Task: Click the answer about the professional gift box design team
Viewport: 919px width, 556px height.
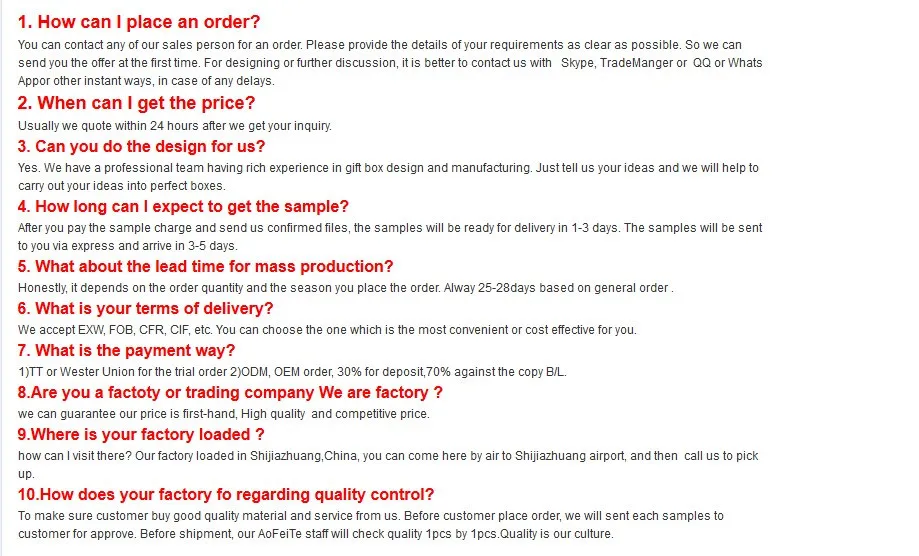Action: coord(388,177)
